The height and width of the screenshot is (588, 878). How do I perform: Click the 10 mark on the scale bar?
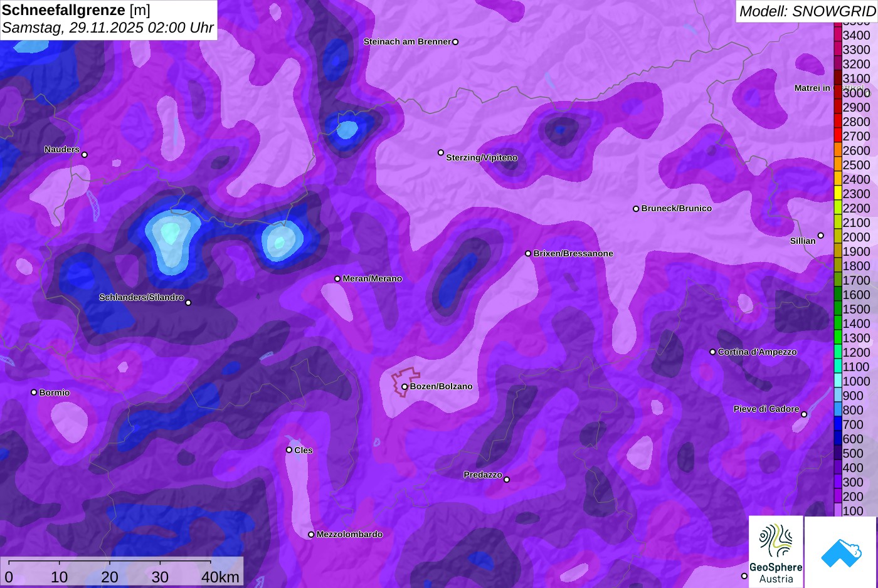[x=60, y=577]
